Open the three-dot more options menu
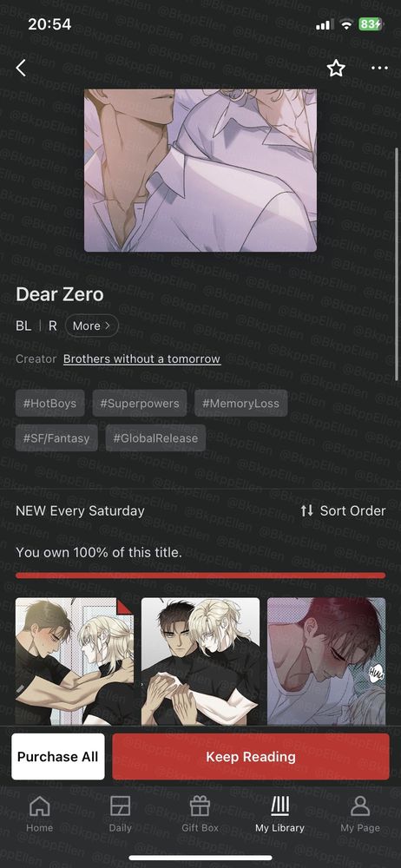Image resolution: width=401 pixels, height=868 pixels. coord(379,68)
